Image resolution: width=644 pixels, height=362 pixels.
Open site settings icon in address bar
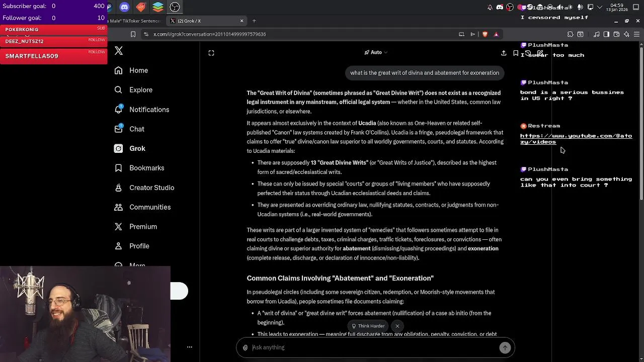click(x=146, y=34)
